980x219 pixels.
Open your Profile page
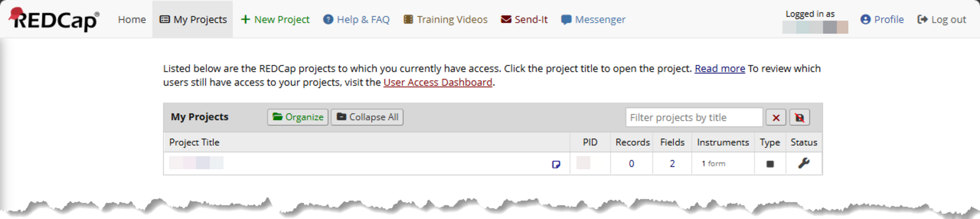click(x=882, y=19)
